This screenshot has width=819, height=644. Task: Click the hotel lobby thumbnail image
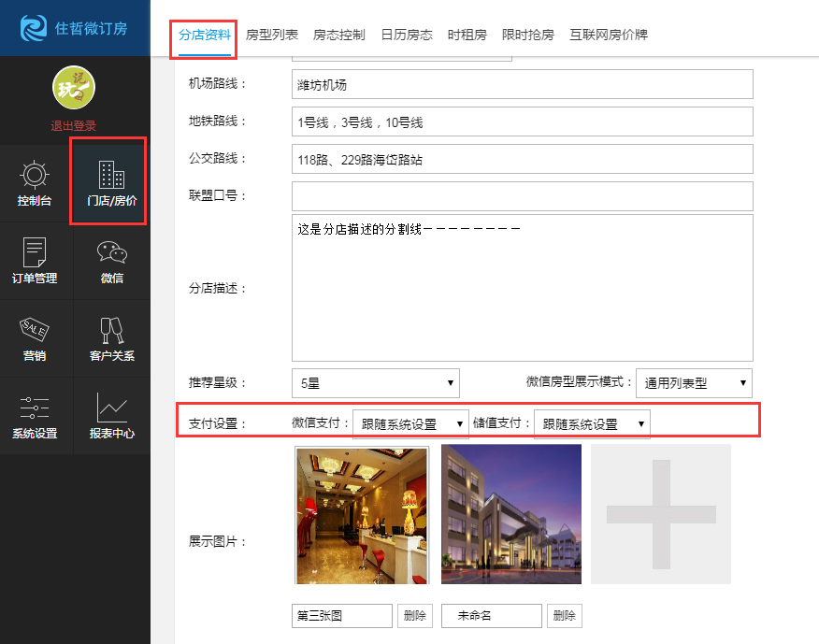point(361,514)
